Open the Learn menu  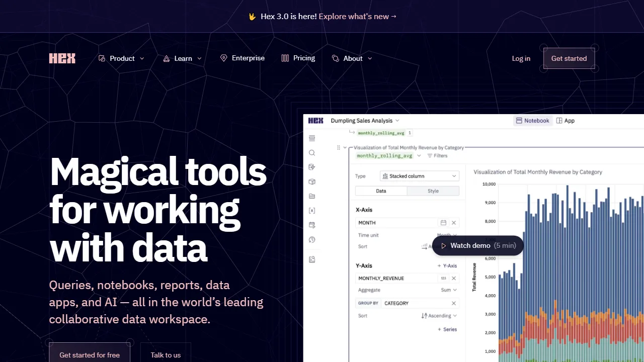pos(183,58)
